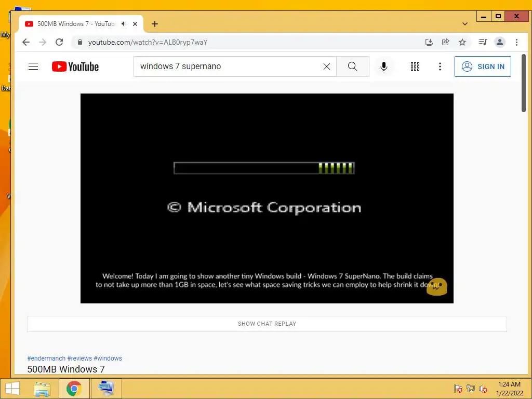Share this page from the address bar
Screen dimensions: 532x399
pyautogui.click(x=445, y=42)
